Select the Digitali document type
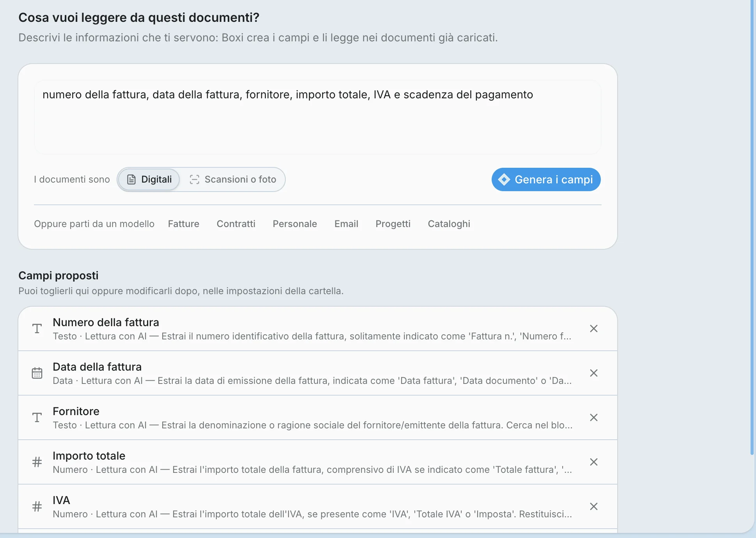756x538 pixels. 149,179
